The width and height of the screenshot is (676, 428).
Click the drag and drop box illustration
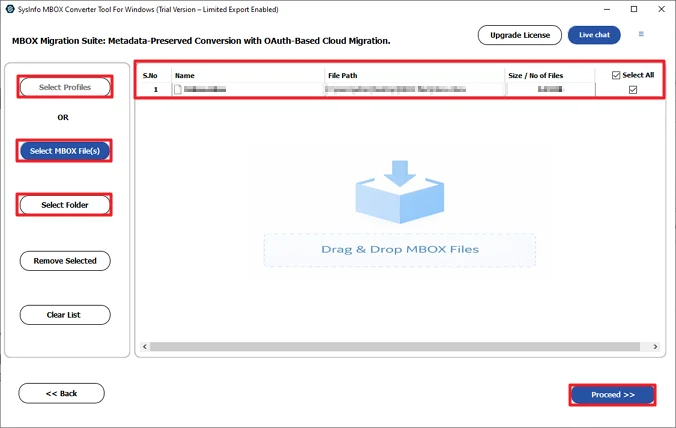coord(400,192)
